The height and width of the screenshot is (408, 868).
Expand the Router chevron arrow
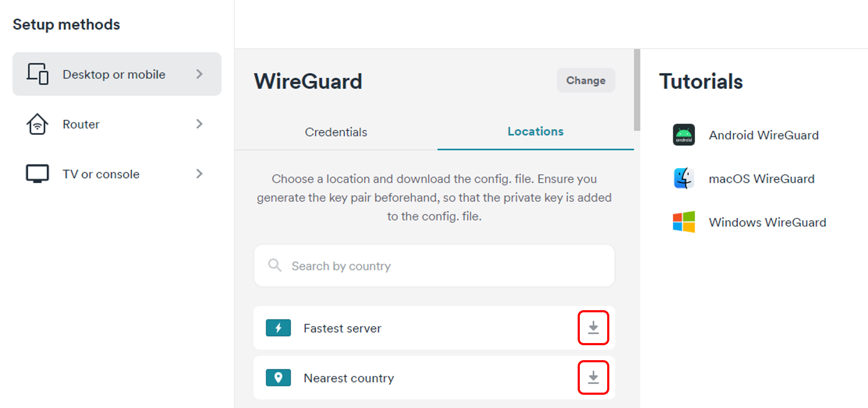[199, 124]
